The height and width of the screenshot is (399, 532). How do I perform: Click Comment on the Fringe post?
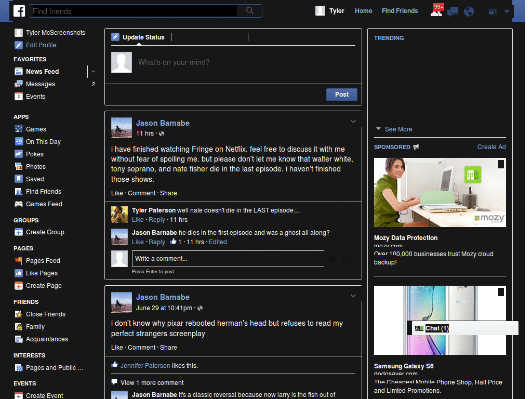point(141,193)
